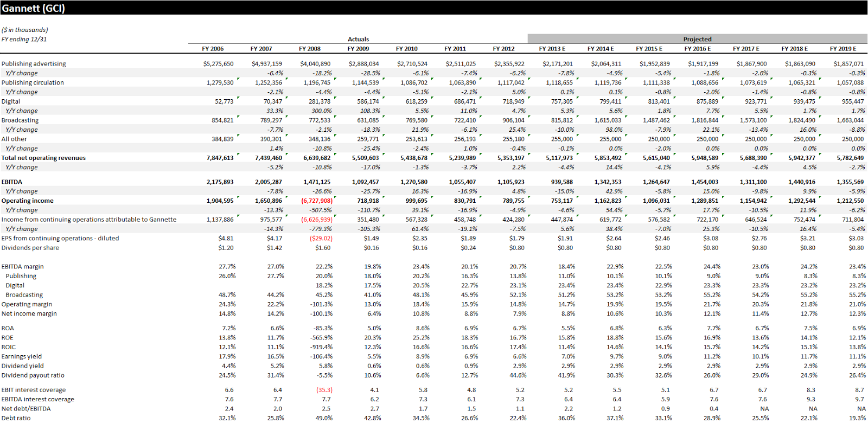Select the -507.5% operating income change cell
This screenshot has height=423, width=868.
point(321,210)
